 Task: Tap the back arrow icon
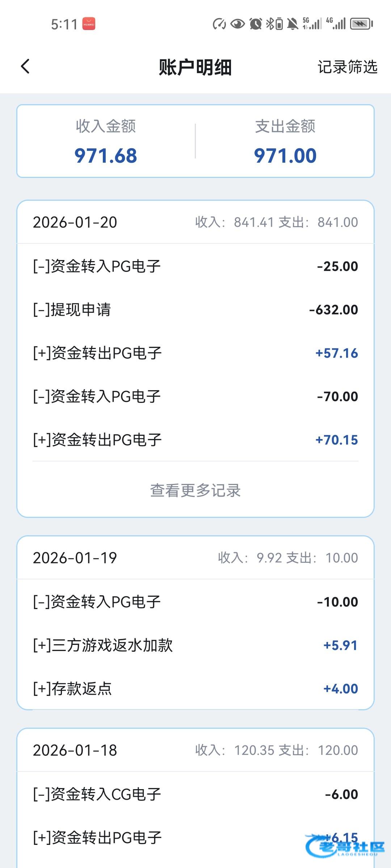tap(25, 67)
